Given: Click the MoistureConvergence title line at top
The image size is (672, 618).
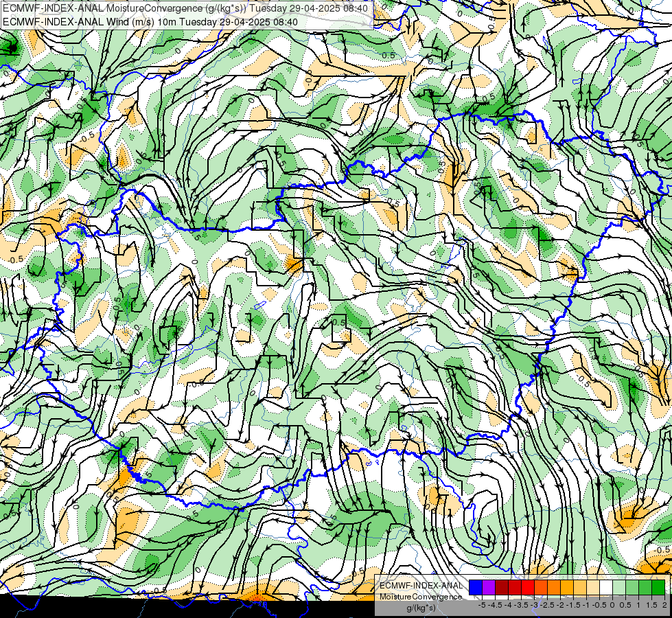Looking at the screenshot, I should [x=185, y=8].
